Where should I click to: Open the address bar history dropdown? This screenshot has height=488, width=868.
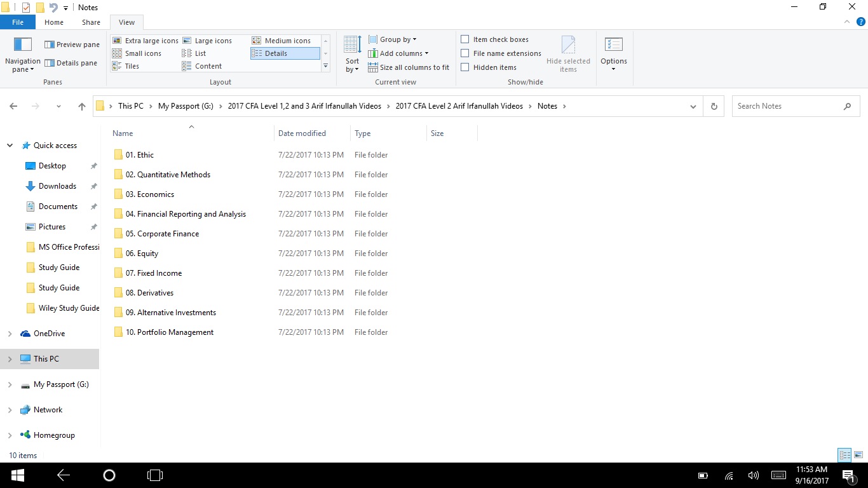click(693, 107)
